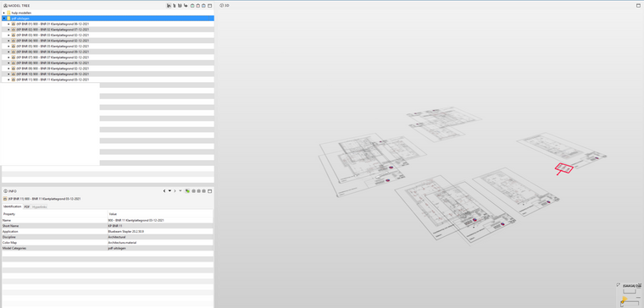The height and width of the screenshot is (308, 644).
Task: Click the second Model Tree toolbar icon
Action: tap(175, 6)
